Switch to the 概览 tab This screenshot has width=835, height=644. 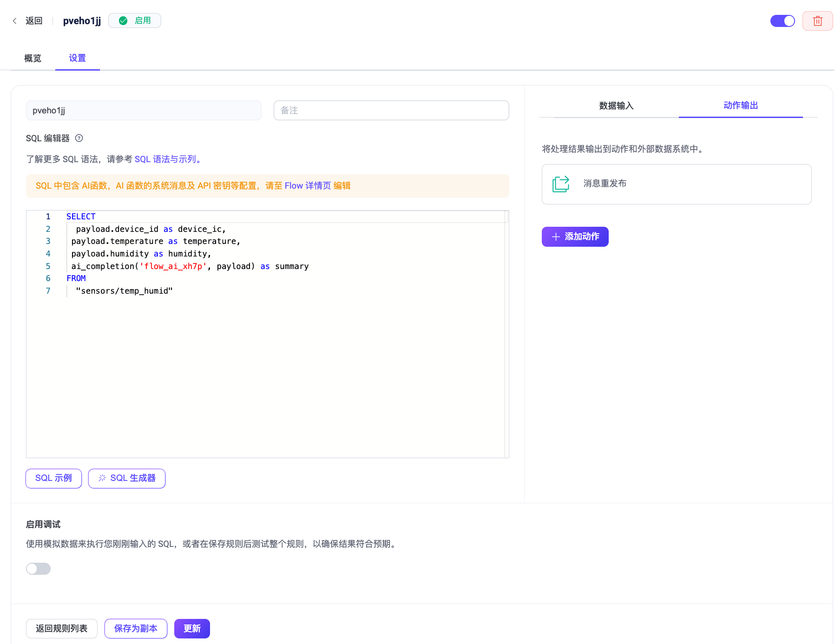pos(33,58)
